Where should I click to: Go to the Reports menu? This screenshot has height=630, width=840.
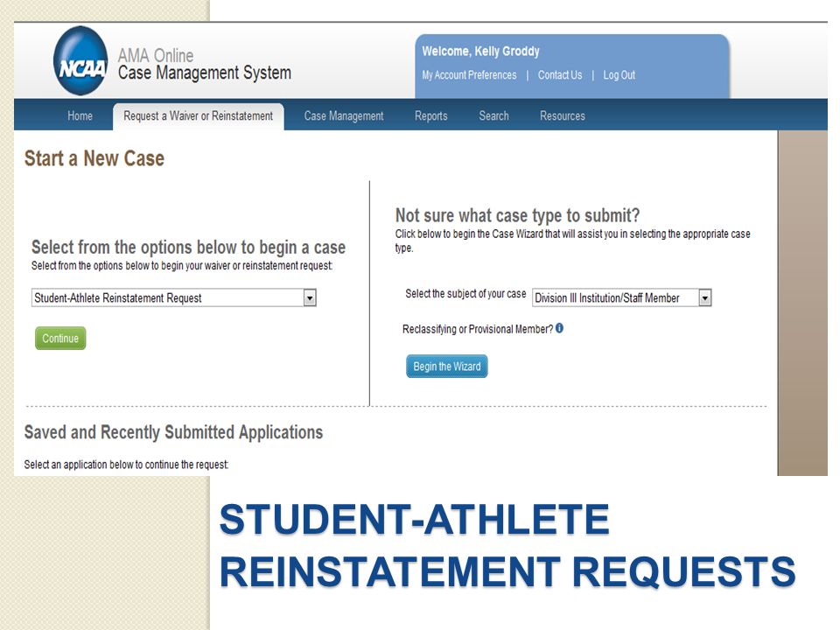(x=431, y=115)
